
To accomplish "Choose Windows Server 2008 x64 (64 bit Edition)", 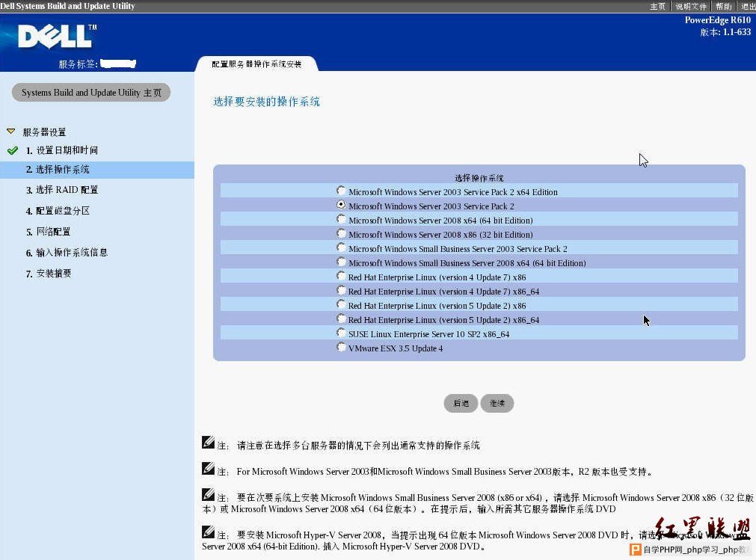I will [341, 219].
